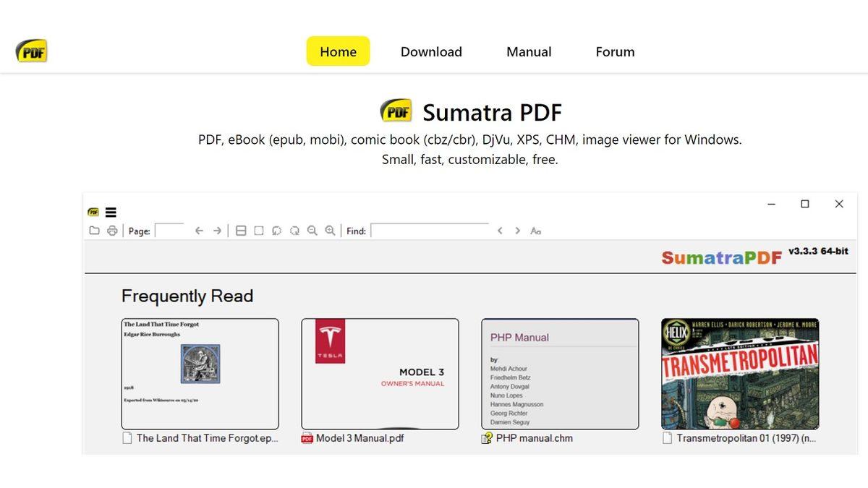Viewport: 868px width, 488px height.
Task: Open the Tesla Model 3 Manual thumbnail
Action: (x=380, y=374)
